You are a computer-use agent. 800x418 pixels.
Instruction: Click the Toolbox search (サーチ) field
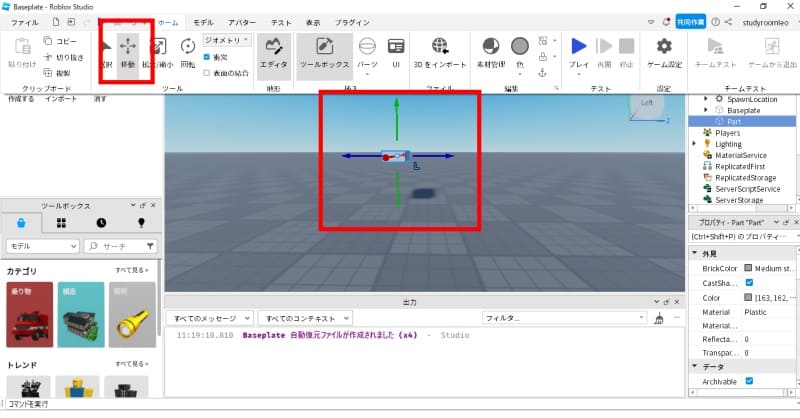pos(121,246)
